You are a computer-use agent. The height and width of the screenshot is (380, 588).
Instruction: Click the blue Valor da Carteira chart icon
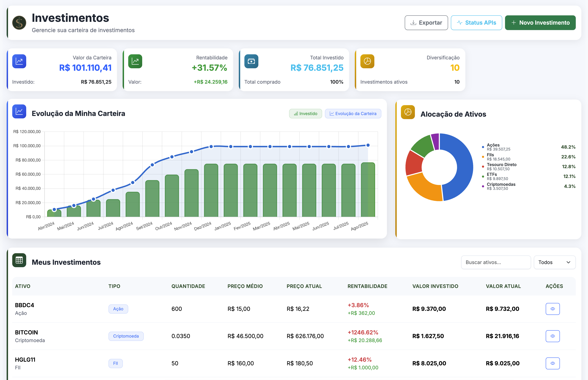pos(19,61)
